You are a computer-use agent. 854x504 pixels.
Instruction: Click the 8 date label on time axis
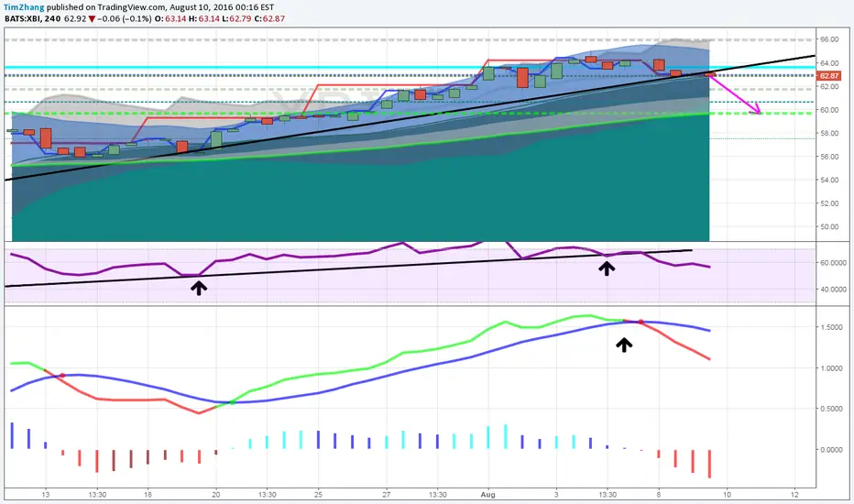coord(659,495)
